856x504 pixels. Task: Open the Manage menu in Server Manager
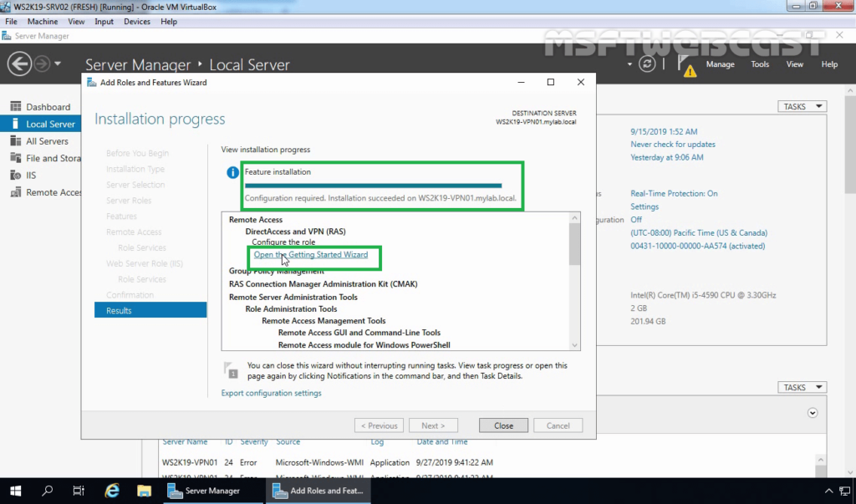[720, 64]
